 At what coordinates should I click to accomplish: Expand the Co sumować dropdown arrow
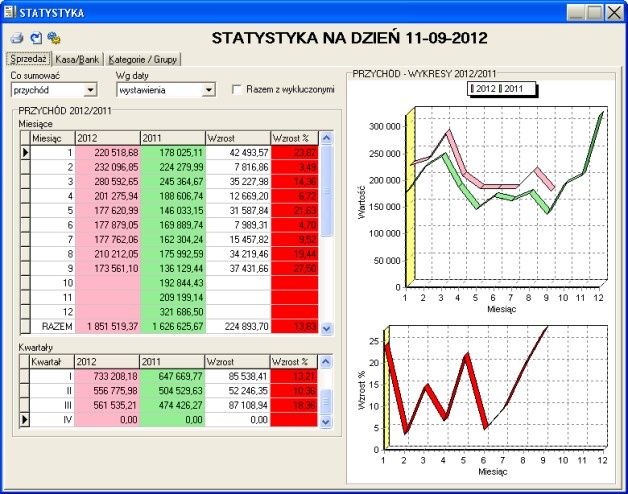point(91,90)
